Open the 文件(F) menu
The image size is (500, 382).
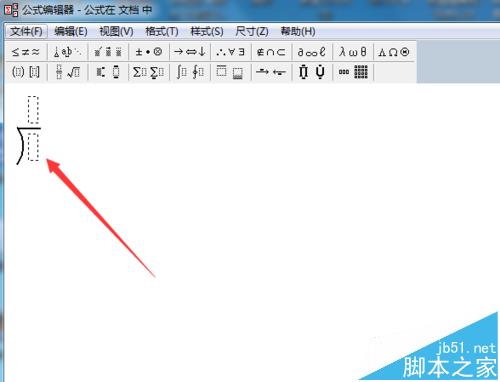tap(26, 32)
